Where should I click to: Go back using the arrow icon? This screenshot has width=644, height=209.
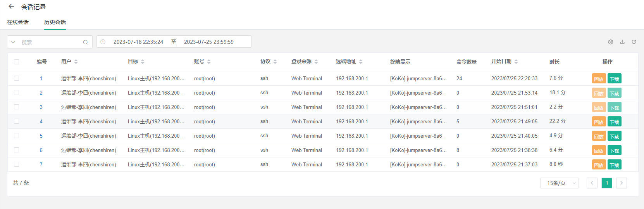[11, 7]
